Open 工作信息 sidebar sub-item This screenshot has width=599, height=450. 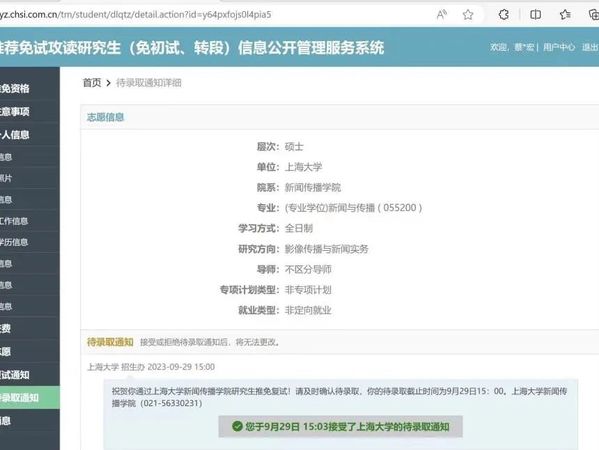30,221
